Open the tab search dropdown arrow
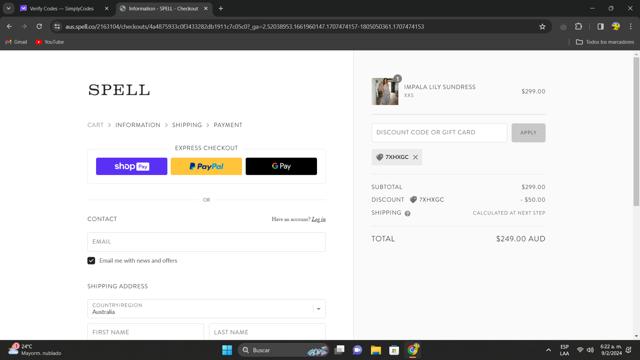This screenshot has width=640, height=360. click(8, 8)
